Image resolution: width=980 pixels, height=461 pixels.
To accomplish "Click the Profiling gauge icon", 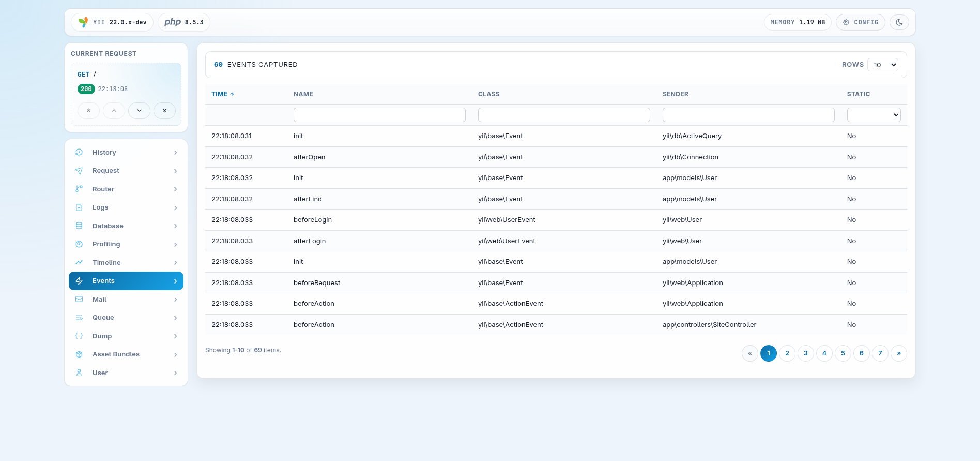I will (x=79, y=244).
